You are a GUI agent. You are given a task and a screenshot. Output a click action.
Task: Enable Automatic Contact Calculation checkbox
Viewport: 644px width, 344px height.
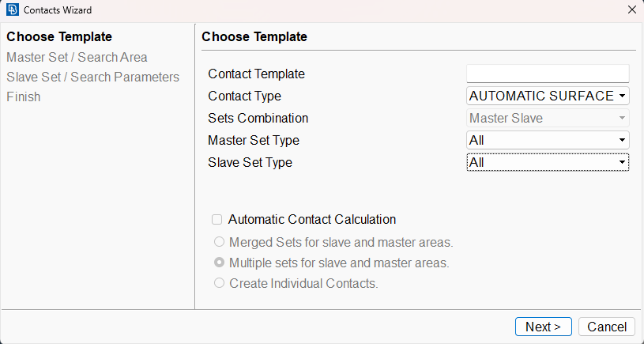(x=217, y=220)
